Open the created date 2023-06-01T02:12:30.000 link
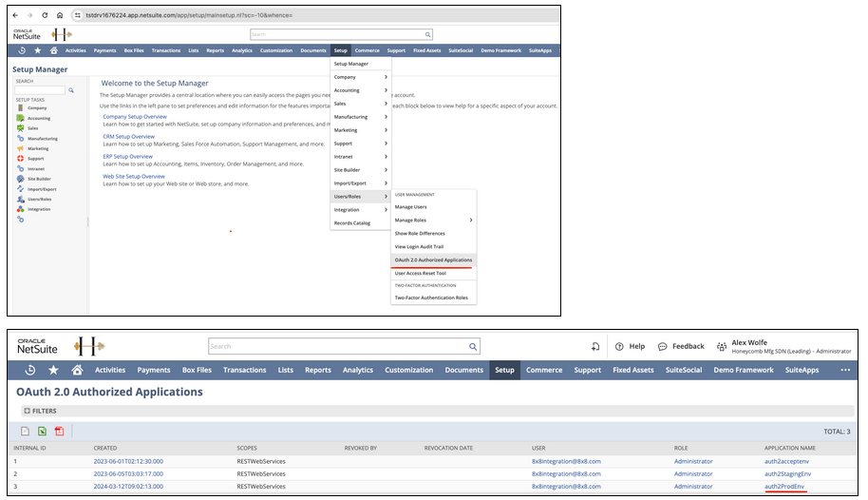Screen dimensions: 868x500 click(x=128, y=461)
